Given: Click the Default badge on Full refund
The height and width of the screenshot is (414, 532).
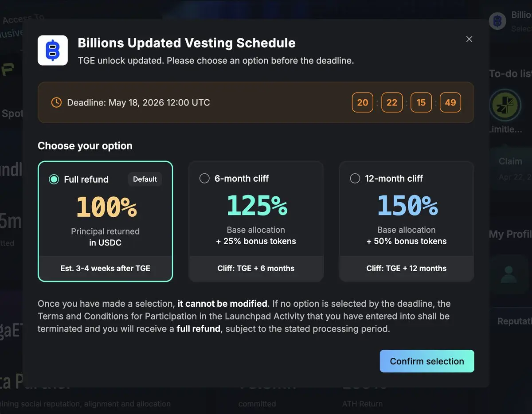Looking at the screenshot, I should 145,179.
